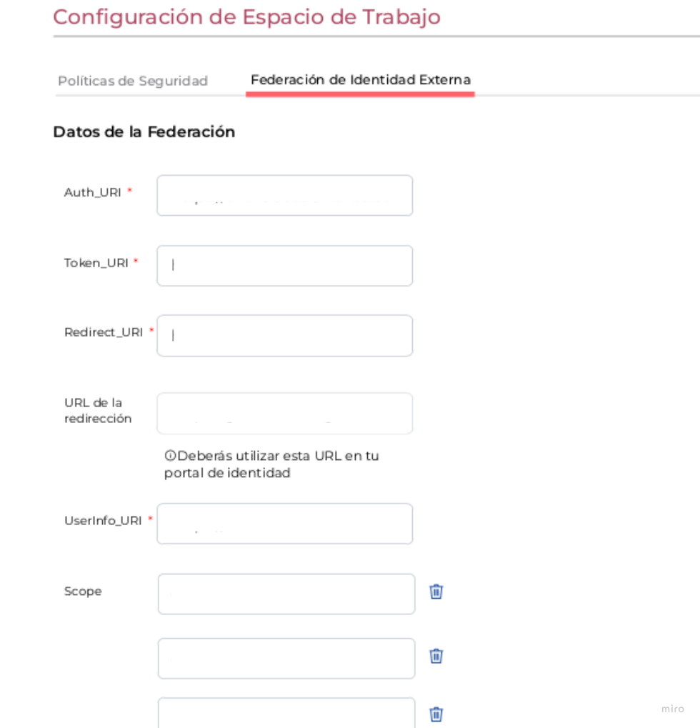Click the UserInfo_URI input box
This screenshot has width=700, height=728.
tap(284, 524)
